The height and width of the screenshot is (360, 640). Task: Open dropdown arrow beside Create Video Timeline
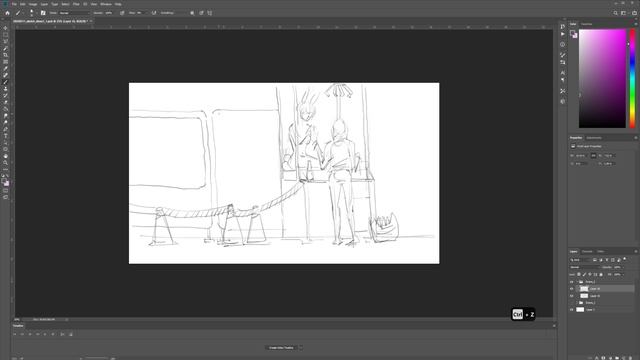tap(301, 348)
